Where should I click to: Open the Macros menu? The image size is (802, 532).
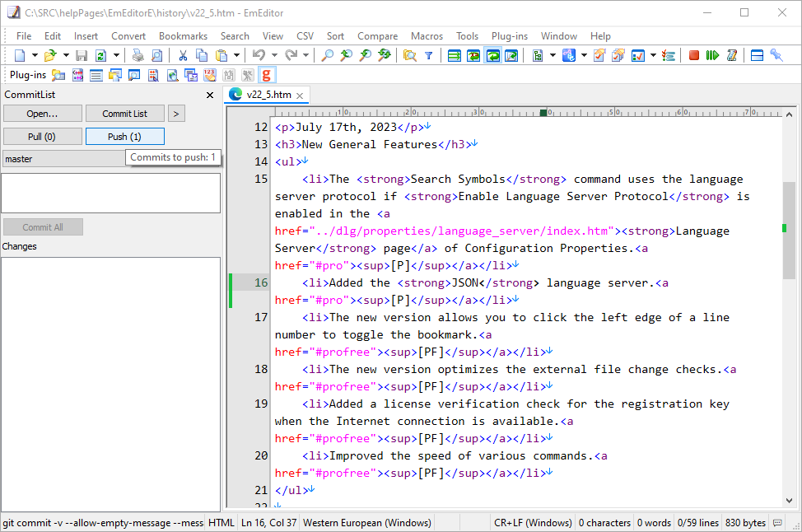427,35
